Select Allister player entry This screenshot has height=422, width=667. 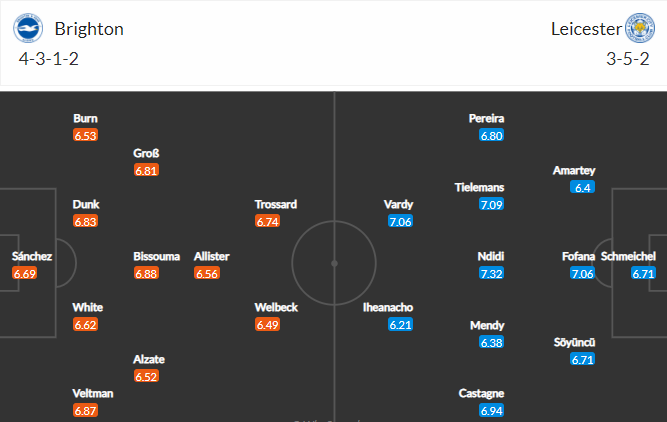click(211, 265)
